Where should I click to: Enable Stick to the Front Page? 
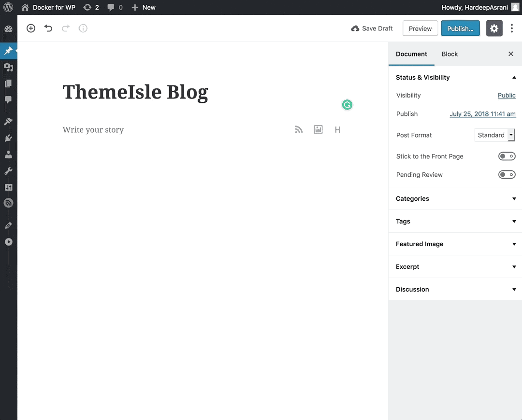pyautogui.click(x=507, y=156)
